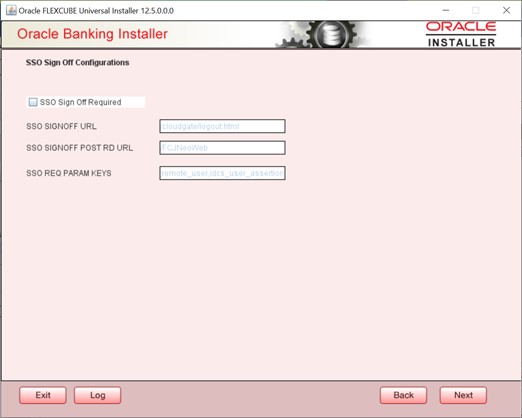Click the SSO Sign Off Configurations heading
The width and height of the screenshot is (522, 418).
click(77, 63)
